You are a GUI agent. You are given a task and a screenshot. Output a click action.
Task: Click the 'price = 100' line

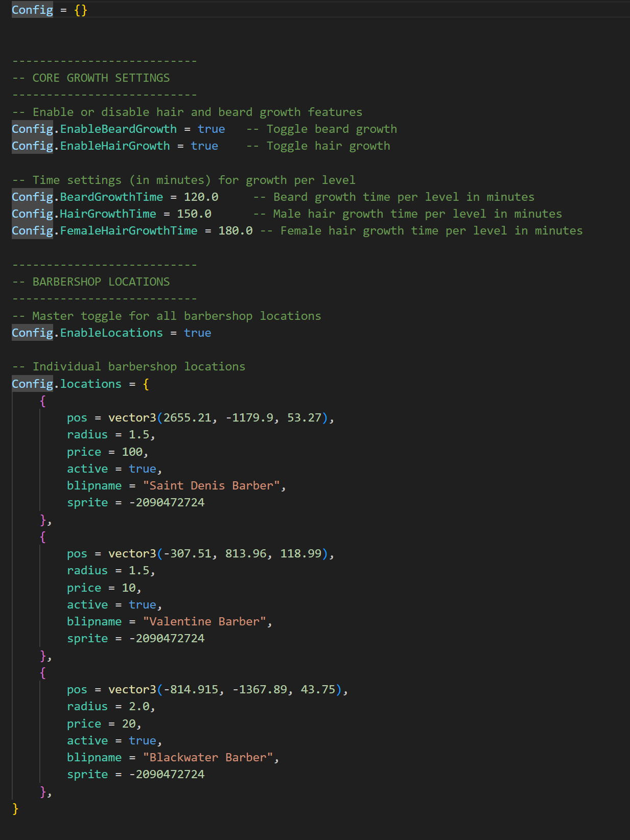(x=107, y=452)
